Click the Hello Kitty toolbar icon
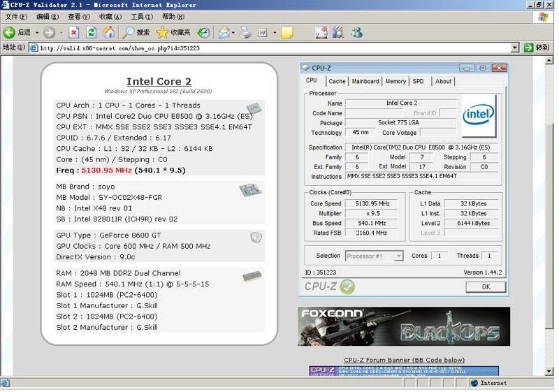This screenshot has height=392, width=559. (321, 32)
